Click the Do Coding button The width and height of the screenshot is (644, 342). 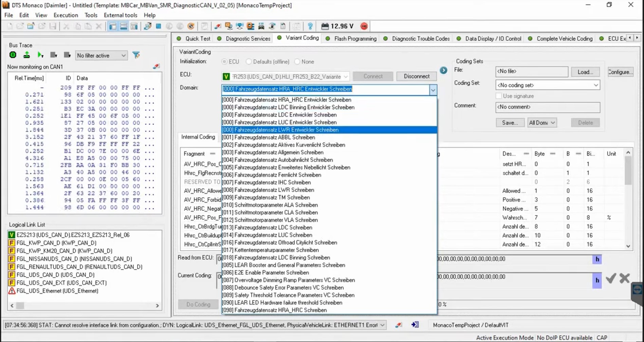199,304
